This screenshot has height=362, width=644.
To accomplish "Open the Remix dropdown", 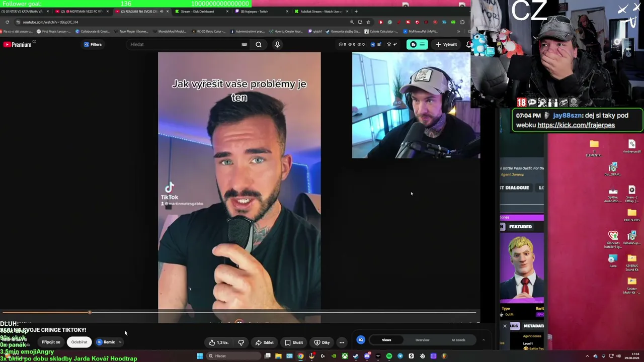I will 109,342.
